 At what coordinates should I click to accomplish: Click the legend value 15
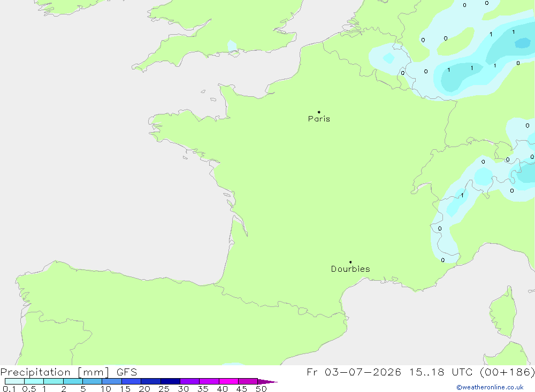[x=125, y=389]
